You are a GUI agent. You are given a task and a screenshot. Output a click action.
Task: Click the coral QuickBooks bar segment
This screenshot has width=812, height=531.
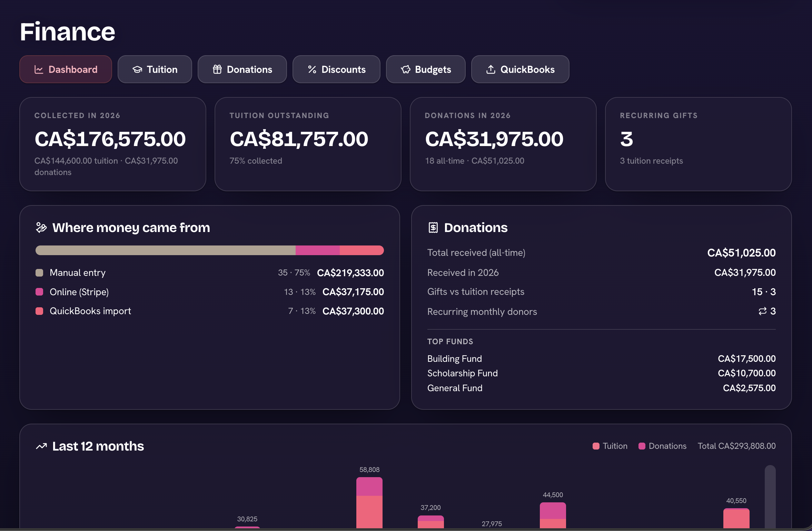point(362,250)
